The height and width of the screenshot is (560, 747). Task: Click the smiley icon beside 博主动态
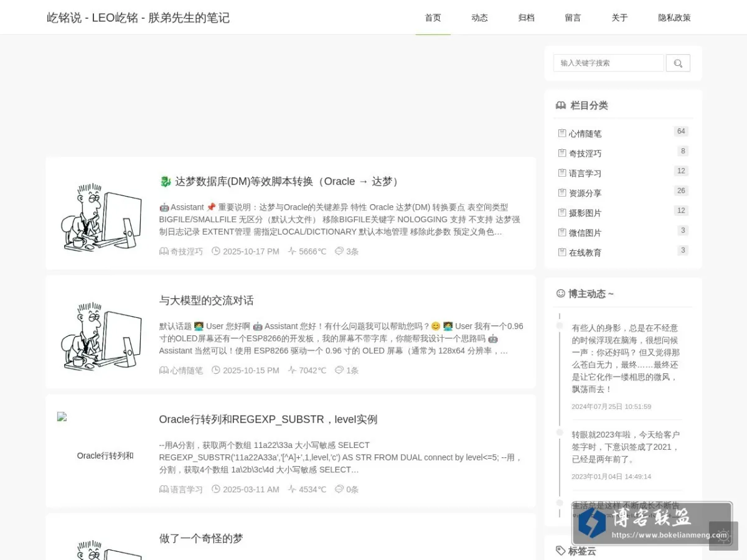(561, 294)
